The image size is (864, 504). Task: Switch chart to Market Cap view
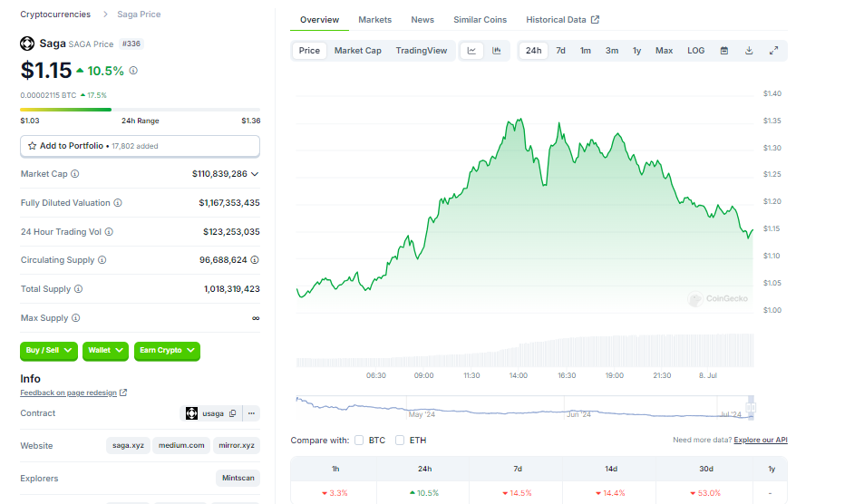click(357, 51)
